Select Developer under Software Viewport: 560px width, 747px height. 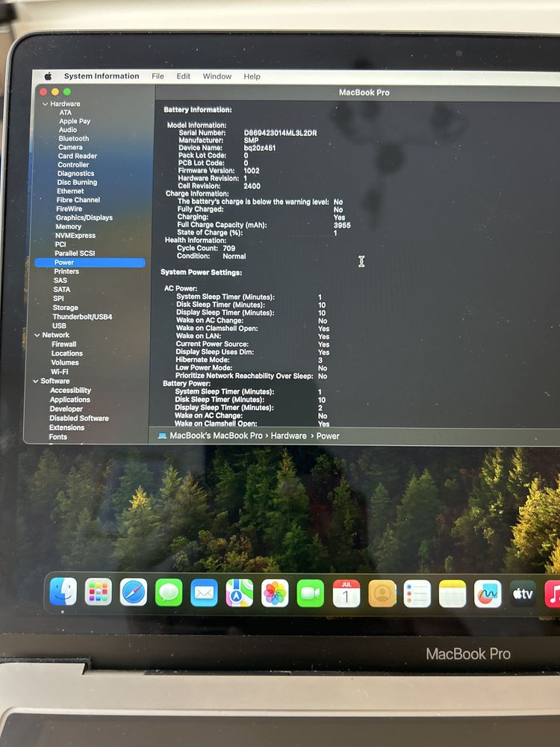point(66,409)
